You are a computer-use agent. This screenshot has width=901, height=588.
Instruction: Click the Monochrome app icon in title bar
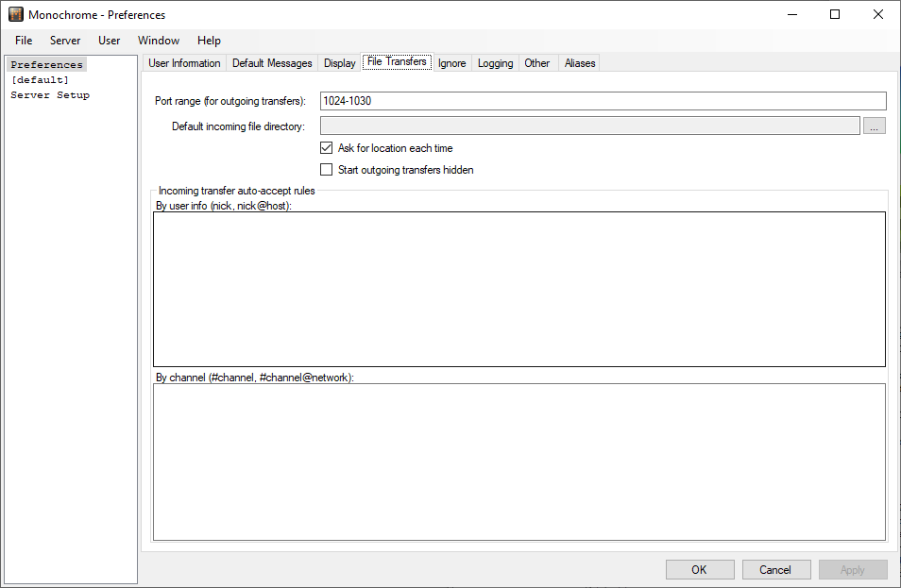point(15,15)
